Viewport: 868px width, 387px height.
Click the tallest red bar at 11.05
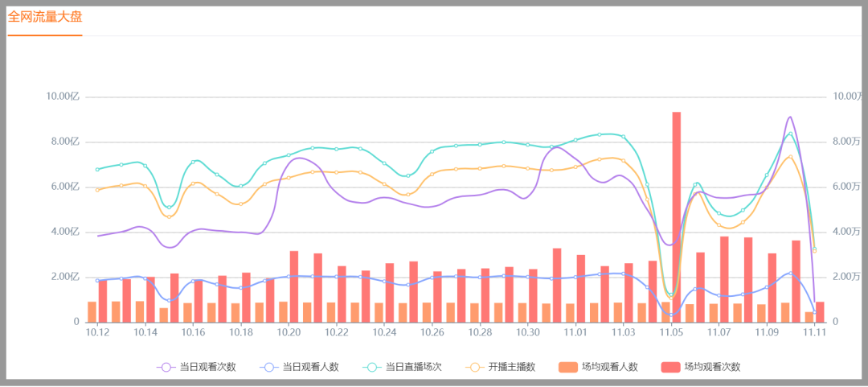[677, 216]
